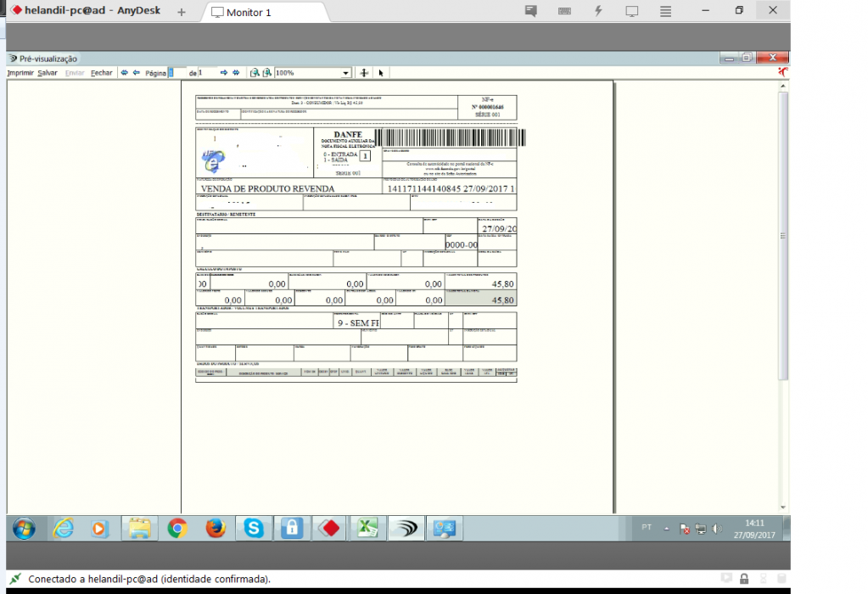This screenshot has width=868, height=594.
Task: Open Excel in remote taskbar
Action: pyautogui.click(x=367, y=528)
